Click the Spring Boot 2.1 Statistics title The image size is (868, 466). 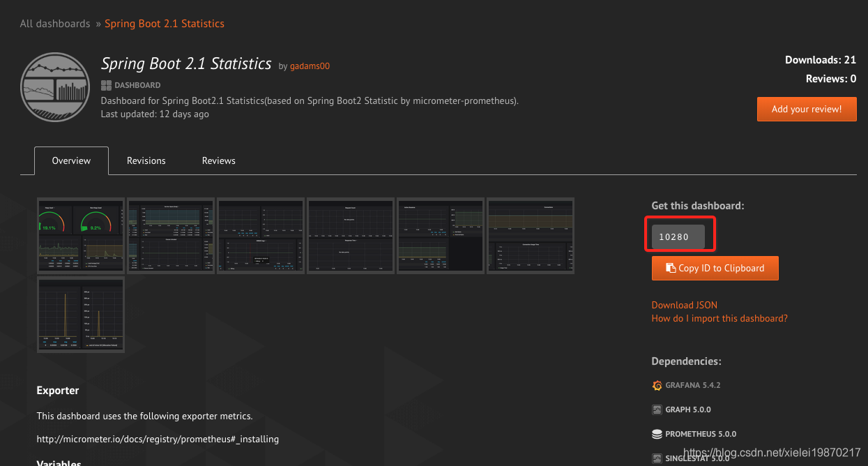(x=186, y=63)
